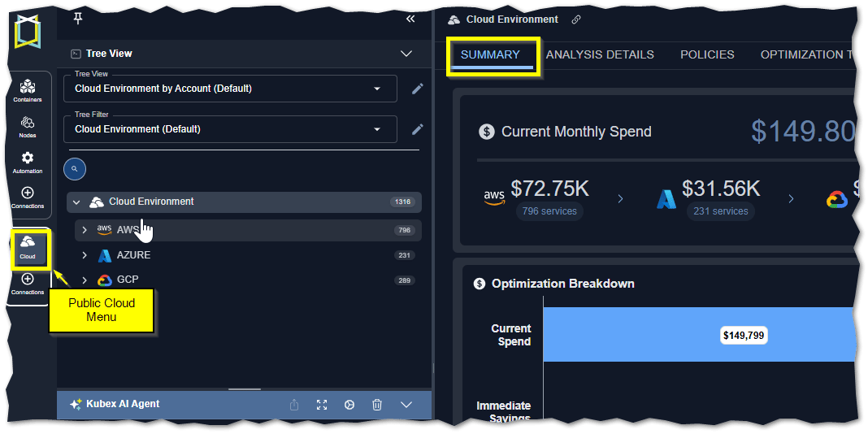This screenshot has width=868, height=434.
Task: Click the Optimization Breakdown dollar icon
Action: [x=480, y=284]
